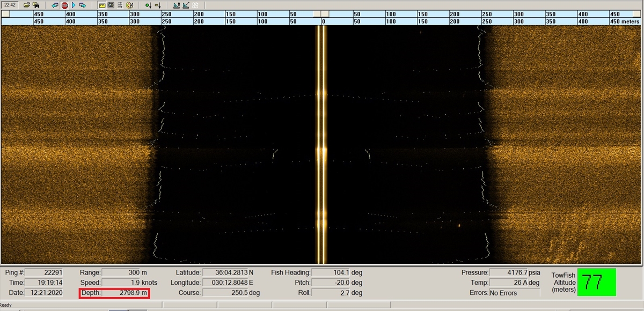
Task: Click the yellow marker down-arrow icon
Action: 157,5
